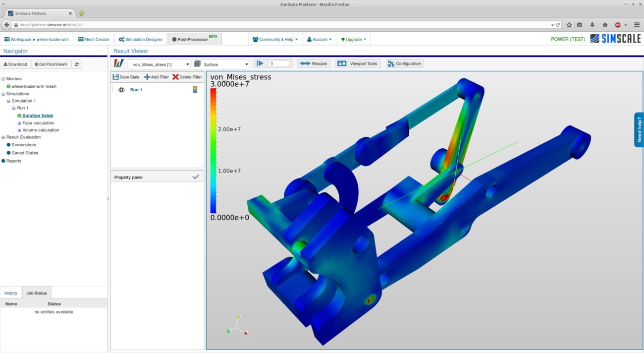Open the Firefox hamburger menu
644x354 pixels.
coord(637,25)
